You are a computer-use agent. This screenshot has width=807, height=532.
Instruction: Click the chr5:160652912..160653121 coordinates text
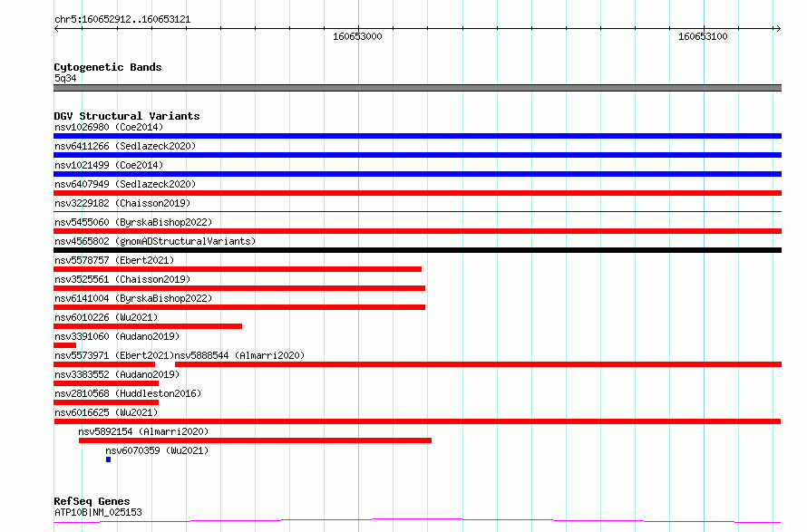[x=122, y=20]
